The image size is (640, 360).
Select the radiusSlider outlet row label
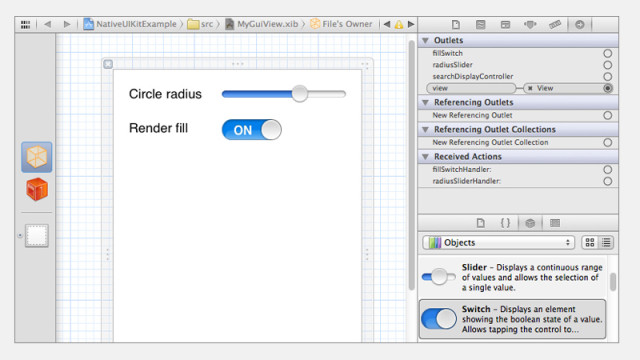pos(452,65)
